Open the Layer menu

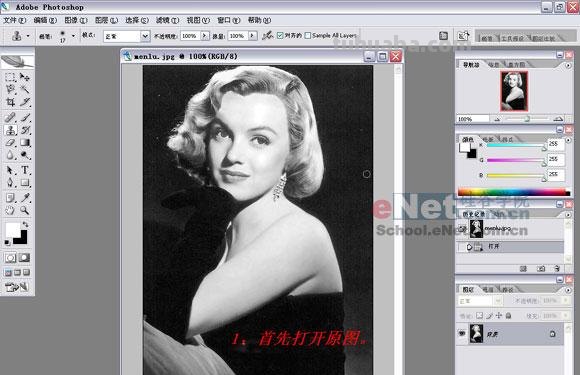(107, 20)
